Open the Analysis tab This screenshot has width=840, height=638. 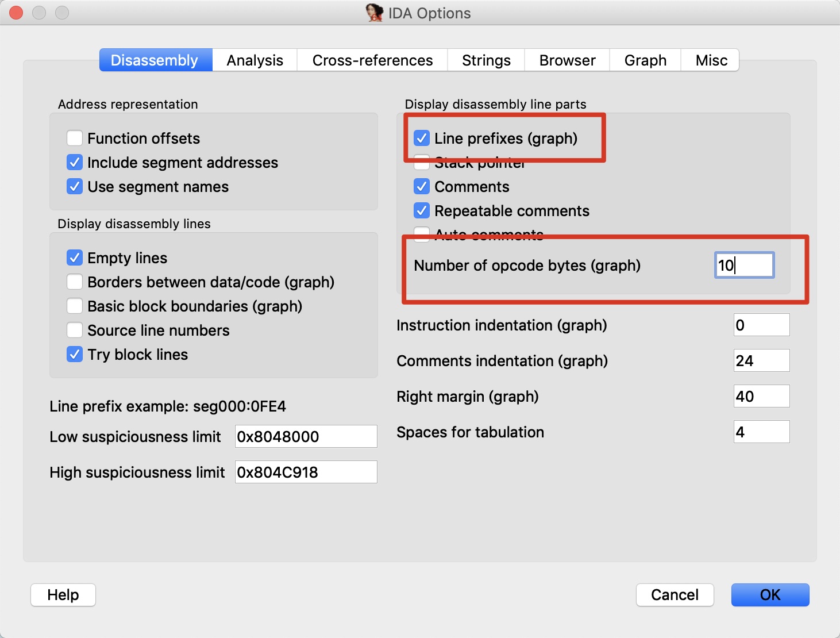255,60
